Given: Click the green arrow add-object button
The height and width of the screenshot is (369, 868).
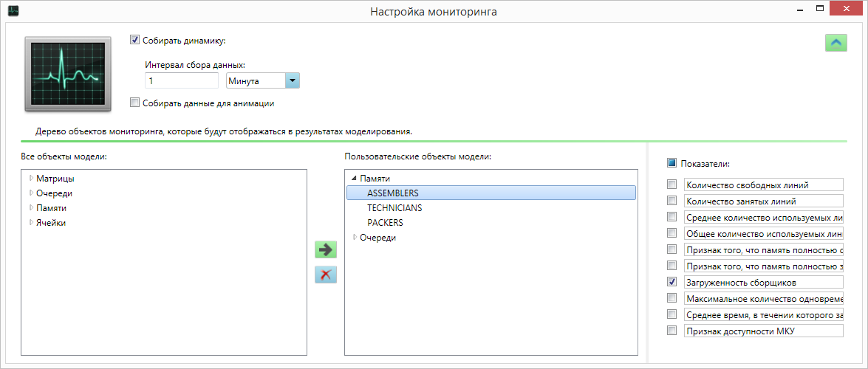Looking at the screenshot, I should tap(326, 249).
